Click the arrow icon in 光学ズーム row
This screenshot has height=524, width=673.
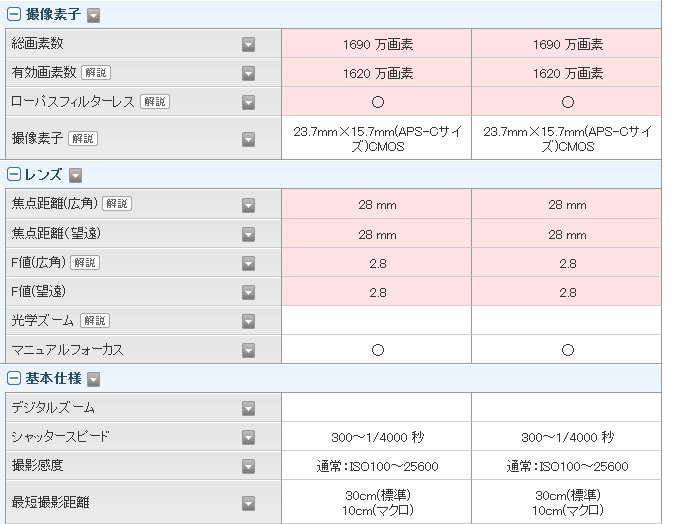(249, 321)
